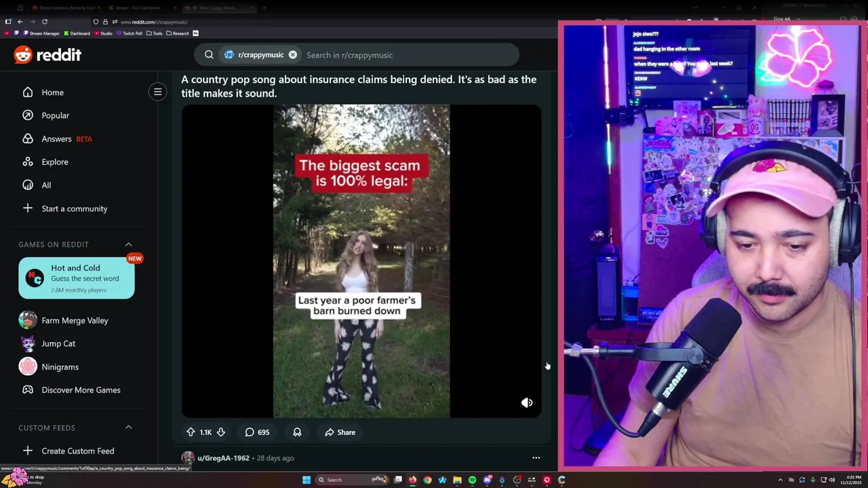The width and height of the screenshot is (868, 488).
Task: Click the shield tracking protection icon
Action: click(96, 22)
